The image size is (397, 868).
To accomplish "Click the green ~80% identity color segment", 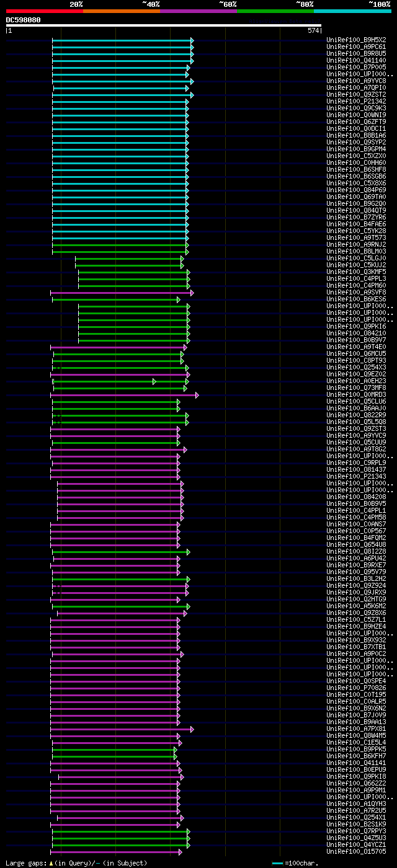I will pos(275,11).
